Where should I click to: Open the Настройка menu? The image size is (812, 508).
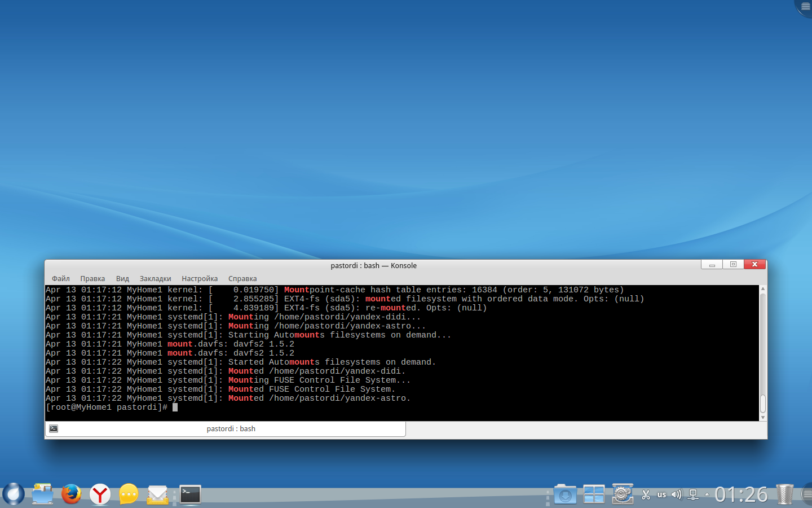click(x=200, y=279)
